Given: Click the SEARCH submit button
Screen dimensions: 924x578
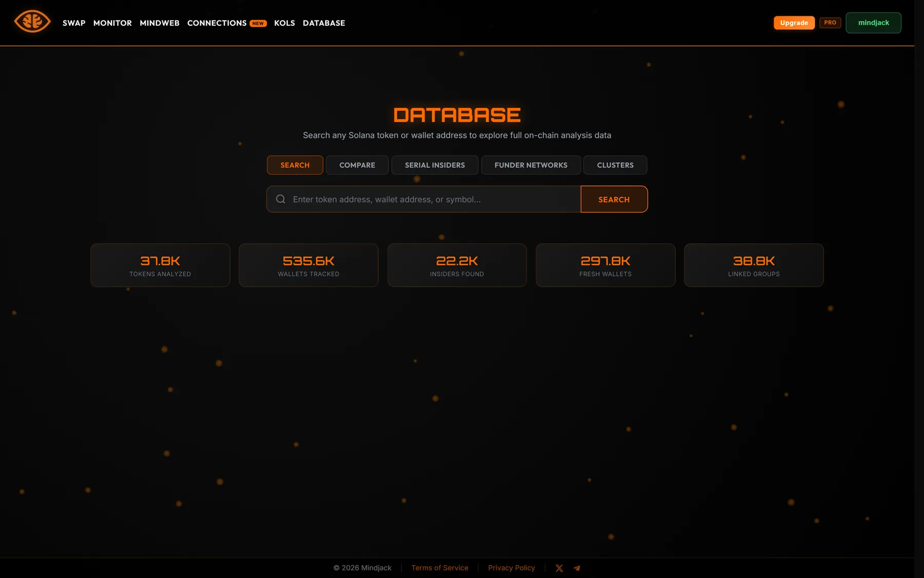Looking at the screenshot, I should click(614, 199).
